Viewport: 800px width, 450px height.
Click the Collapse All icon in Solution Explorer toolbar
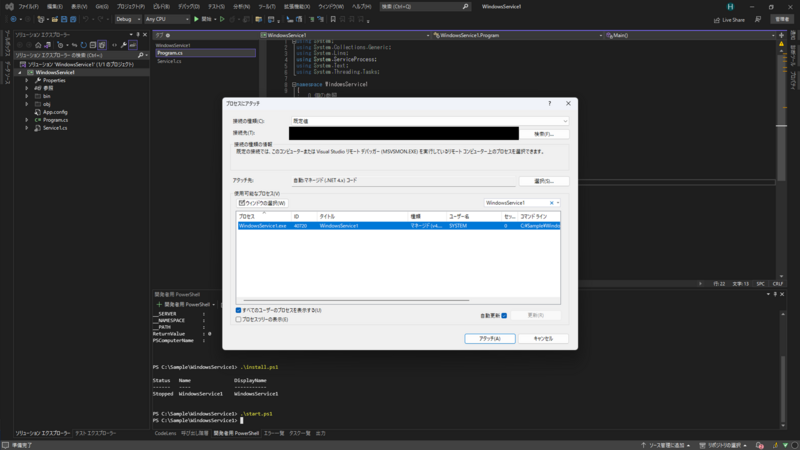click(93, 45)
